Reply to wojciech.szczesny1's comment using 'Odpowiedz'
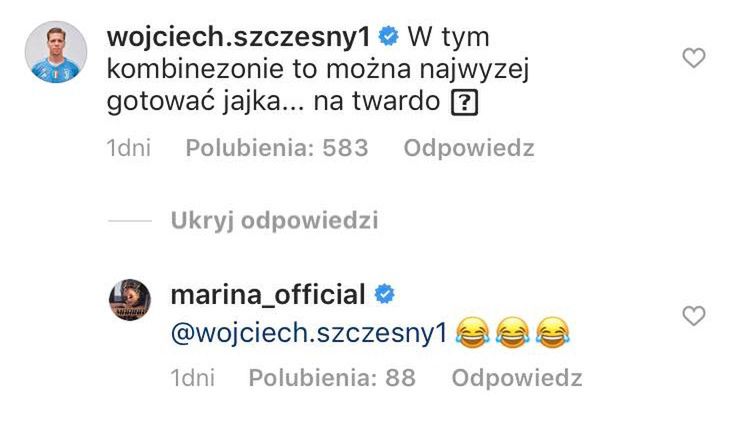Screen dimensions: 750x430 pyautogui.click(x=468, y=149)
